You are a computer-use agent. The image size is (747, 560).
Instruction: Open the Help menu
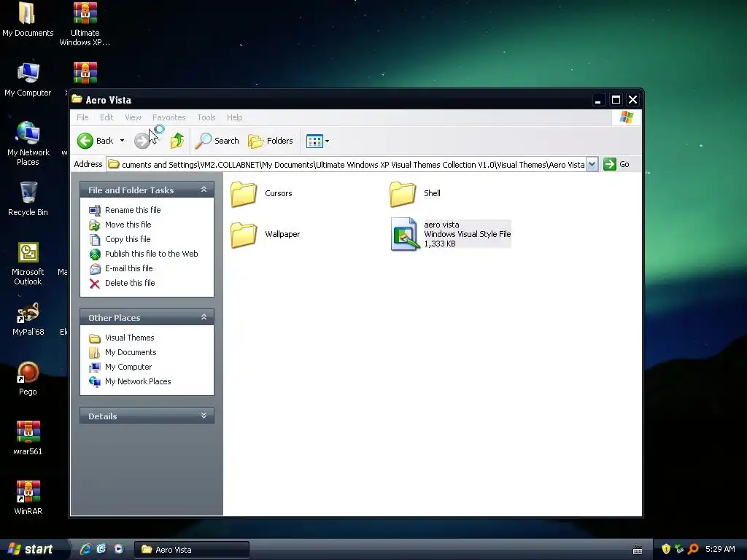coord(234,117)
